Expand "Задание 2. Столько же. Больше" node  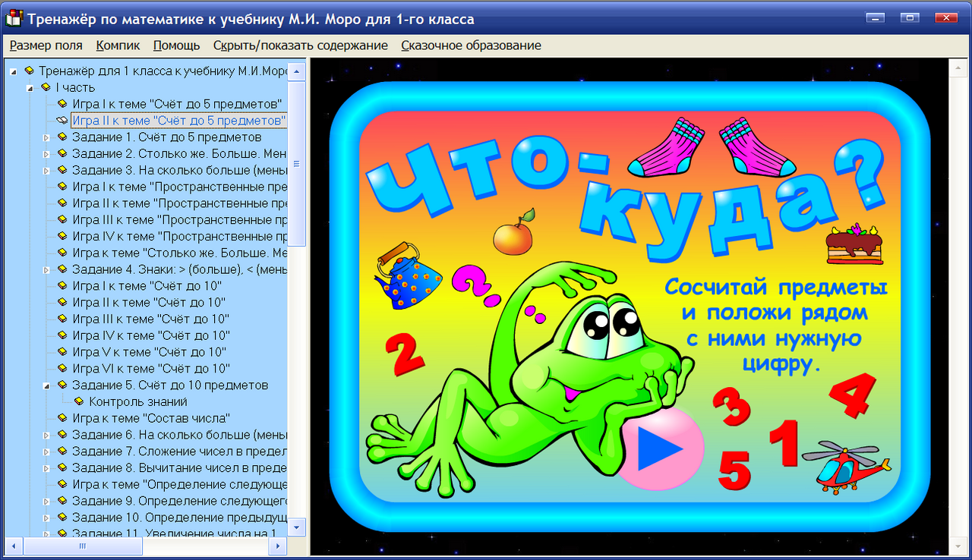(46, 154)
